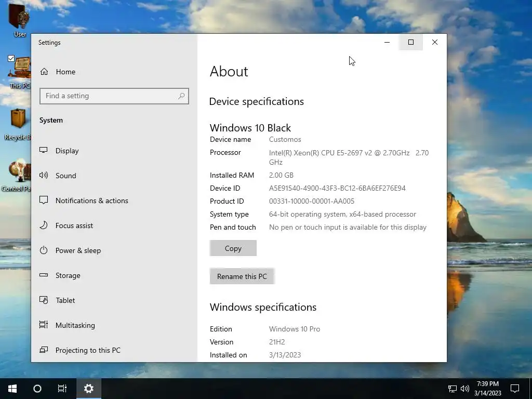Viewport: 532px width, 399px height.
Task: Click the search magnifier icon
Action: tap(181, 96)
